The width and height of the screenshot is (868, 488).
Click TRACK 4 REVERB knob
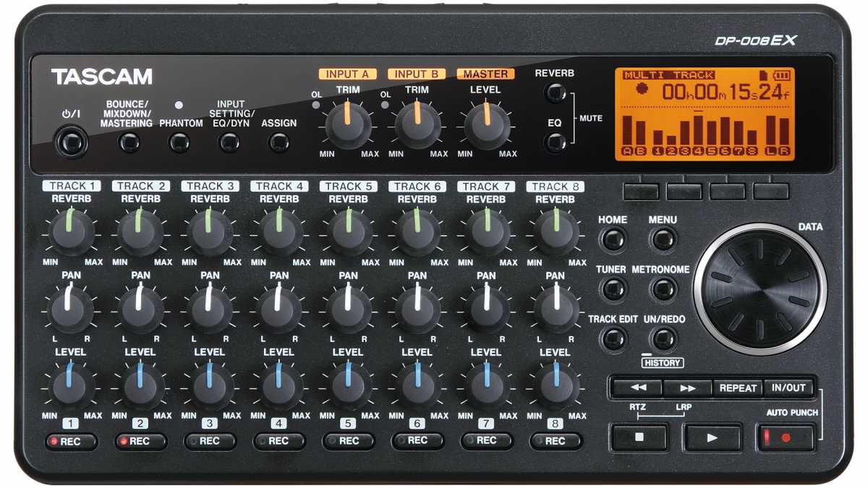278,231
